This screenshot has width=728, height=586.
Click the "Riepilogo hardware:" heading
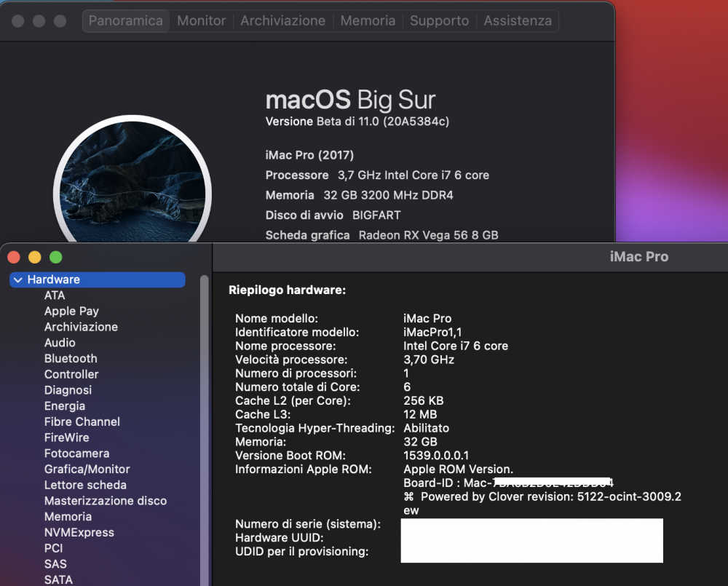(x=288, y=290)
